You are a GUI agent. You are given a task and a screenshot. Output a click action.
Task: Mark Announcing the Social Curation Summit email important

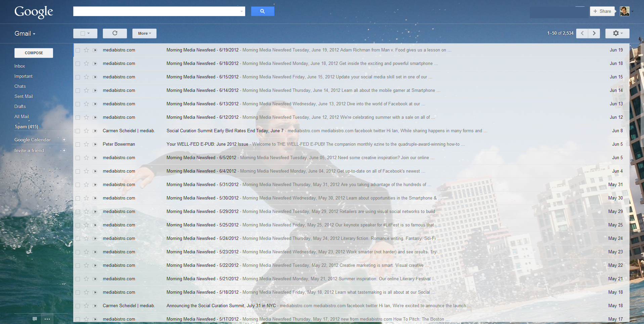point(95,306)
